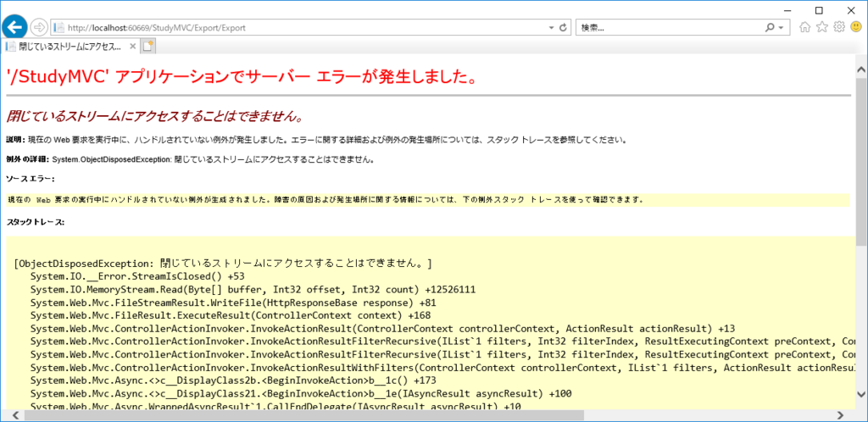The image size is (868, 422).
Task: Click the System.IO.MemoryStream.Read stack line
Action: coord(253,289)
